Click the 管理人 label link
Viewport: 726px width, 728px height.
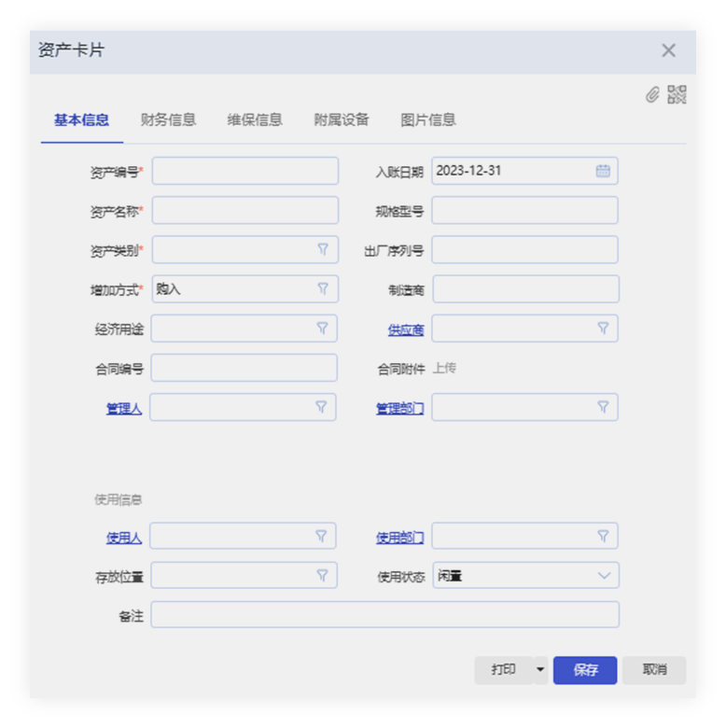tap(124, 408)
